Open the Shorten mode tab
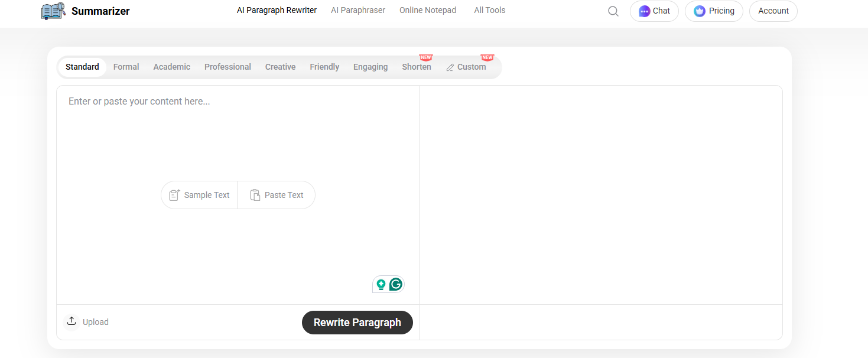The image size is (868, 358). (x=417, y=67)
